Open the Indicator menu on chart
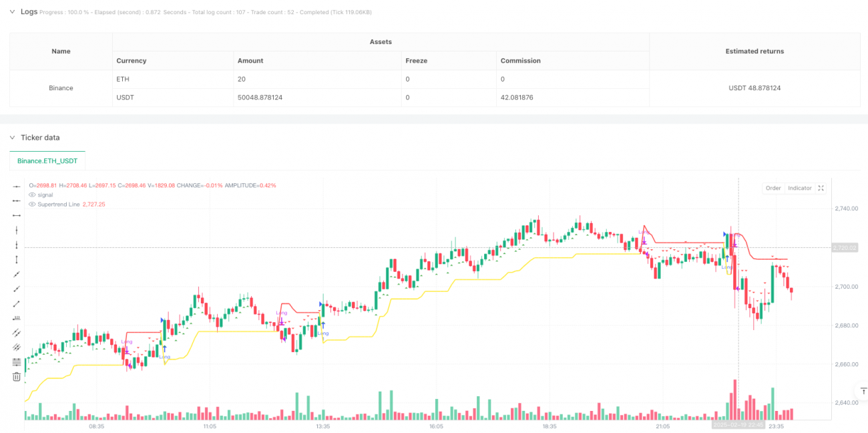Image resolution: width=868 pixels, height=433 pixels. pos(799,188)
